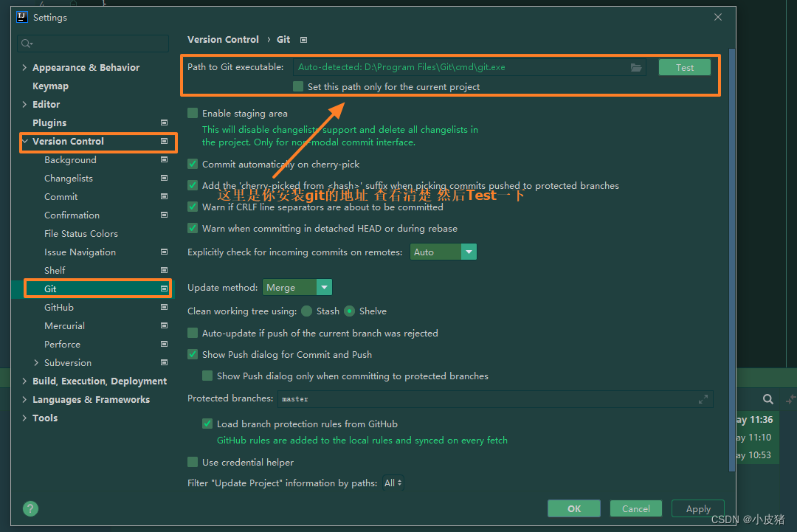Click the help question mark icon

(x=30, y=508)
